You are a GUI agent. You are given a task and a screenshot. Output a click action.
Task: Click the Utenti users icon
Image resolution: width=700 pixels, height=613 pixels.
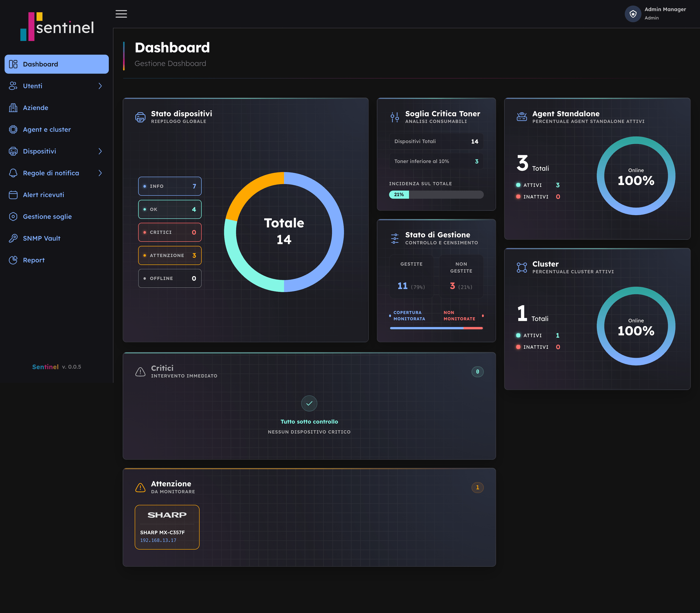13,86
